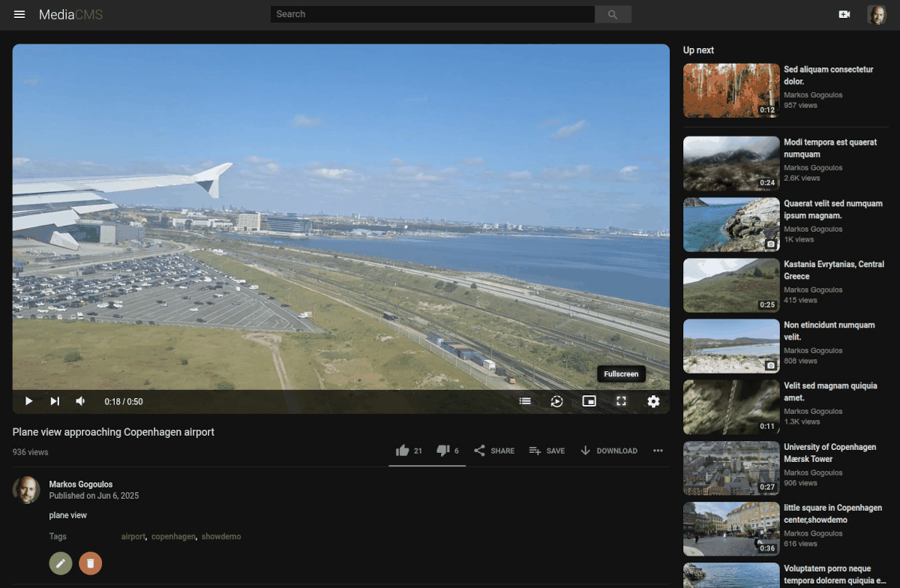Click the edit media pencil button
This screenshot has width=900, height=588.
click(61, 562)
